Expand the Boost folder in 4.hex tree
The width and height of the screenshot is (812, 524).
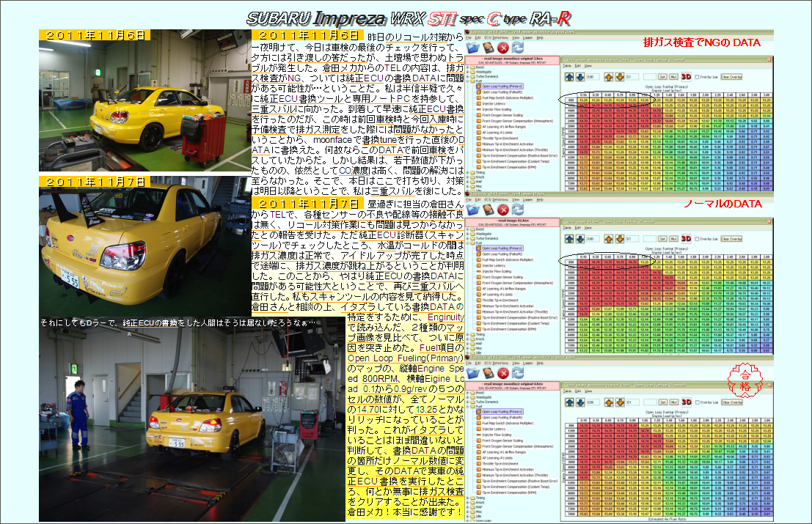(468, 393)
